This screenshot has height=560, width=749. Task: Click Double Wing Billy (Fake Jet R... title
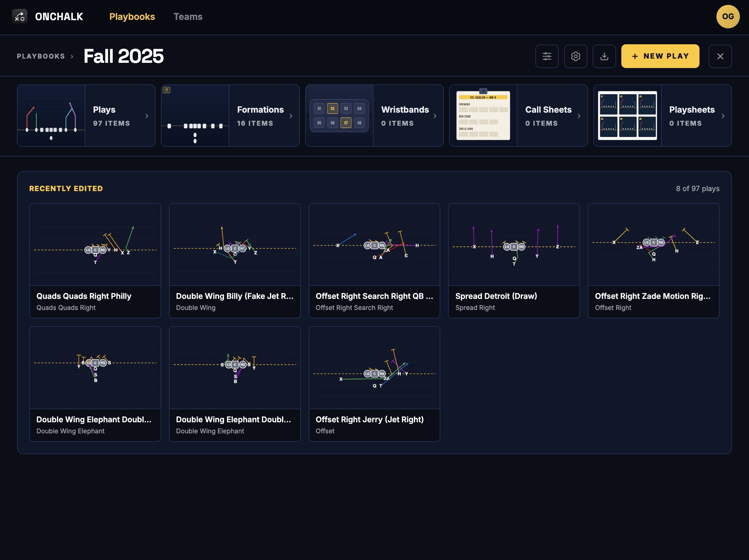point(235,296)
